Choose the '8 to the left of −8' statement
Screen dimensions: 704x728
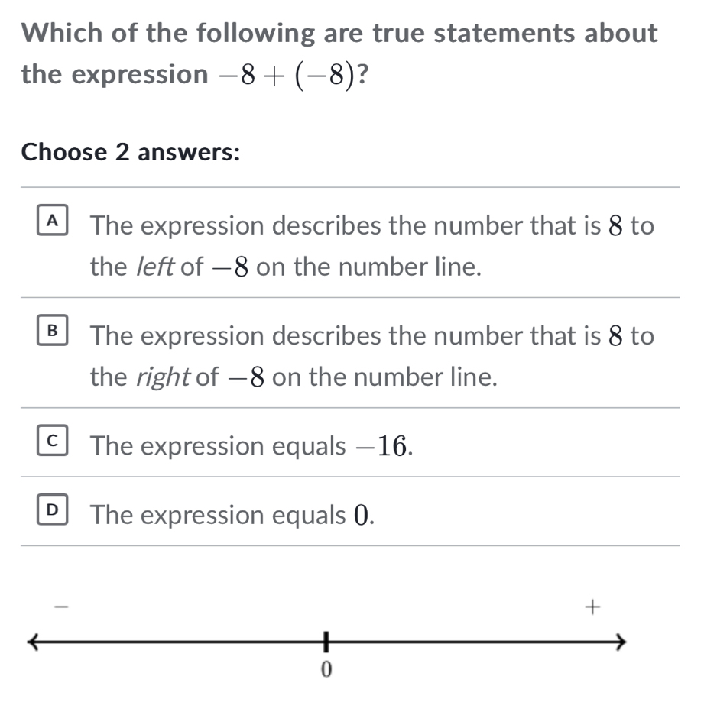coord(371,246)
